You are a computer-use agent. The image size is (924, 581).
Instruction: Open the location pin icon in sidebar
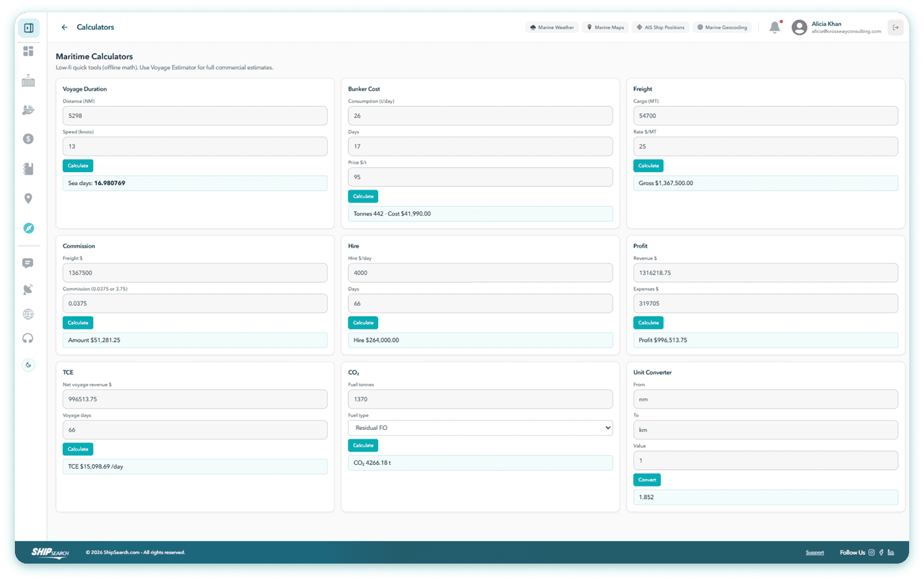(x=28, y=198)
